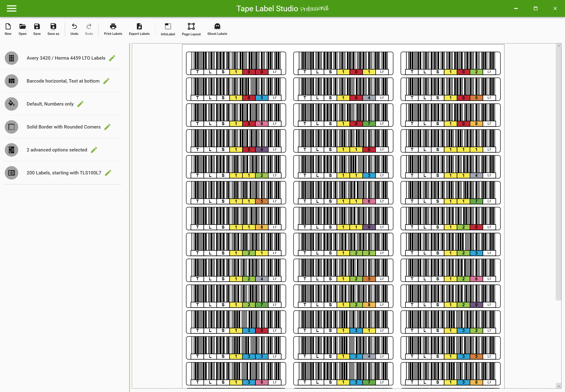Select Avery 3420 / Herma 4459 LTO Labels
The height and width of the screenshot is (392, 565).
[66, 58]
